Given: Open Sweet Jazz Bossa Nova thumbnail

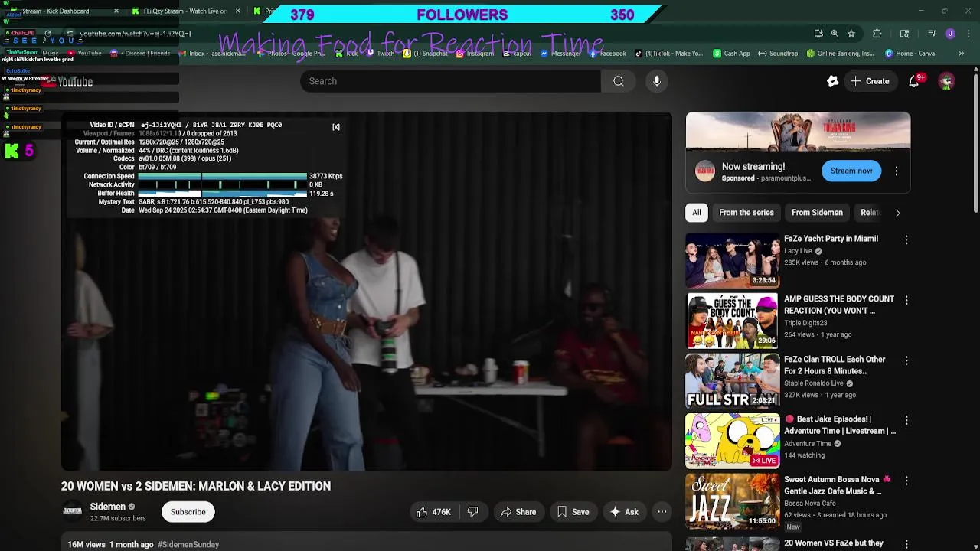Looking at the screenshot, I should pyautogui.click(x=732, y=500).
